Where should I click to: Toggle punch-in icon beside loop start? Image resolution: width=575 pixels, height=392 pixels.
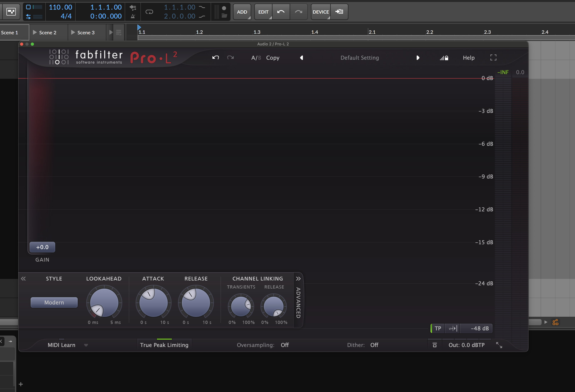(x=202, y=8)
